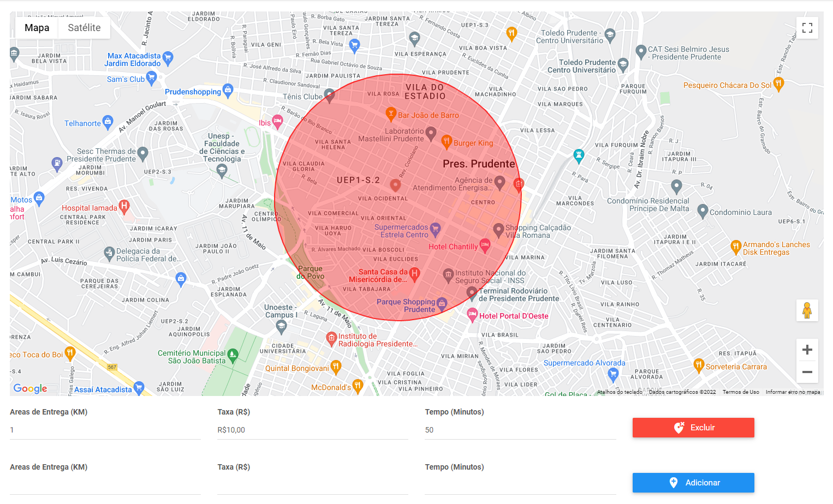
Task: Click the Hospital Iamada marker
Action: (124, 206)
